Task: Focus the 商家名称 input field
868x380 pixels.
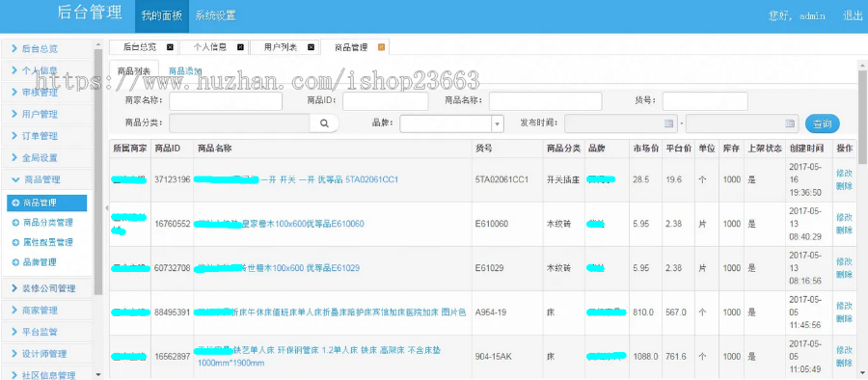Action: pyautogui.click(x=226, y=101)
